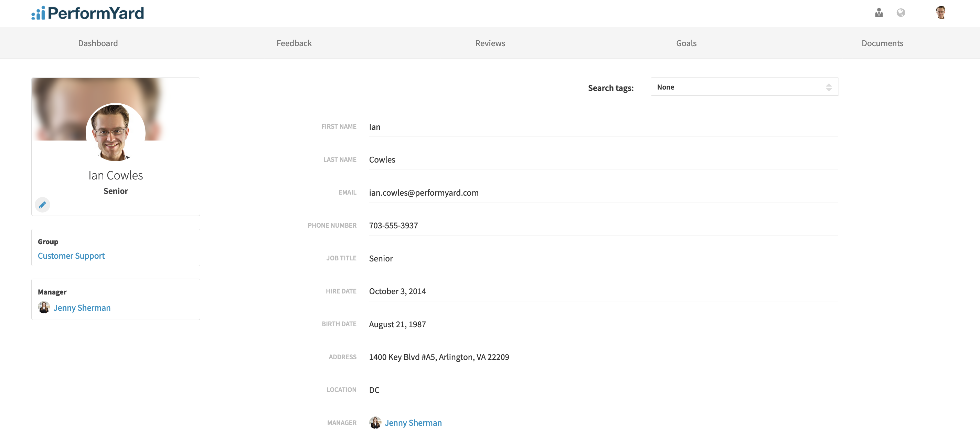Open the Customer Support group link
Screen dimensions: 980x434
pos(71,256)
